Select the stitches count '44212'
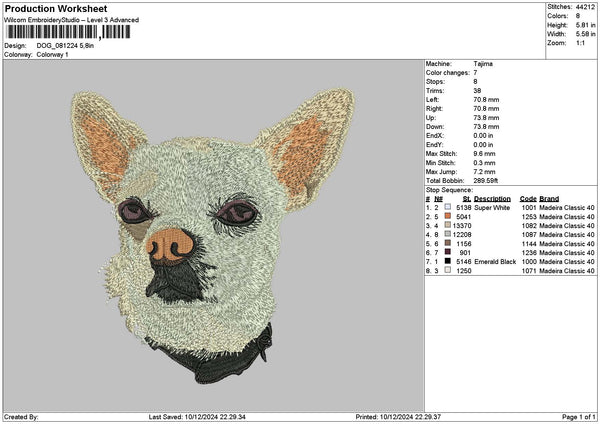 [585, 7]
